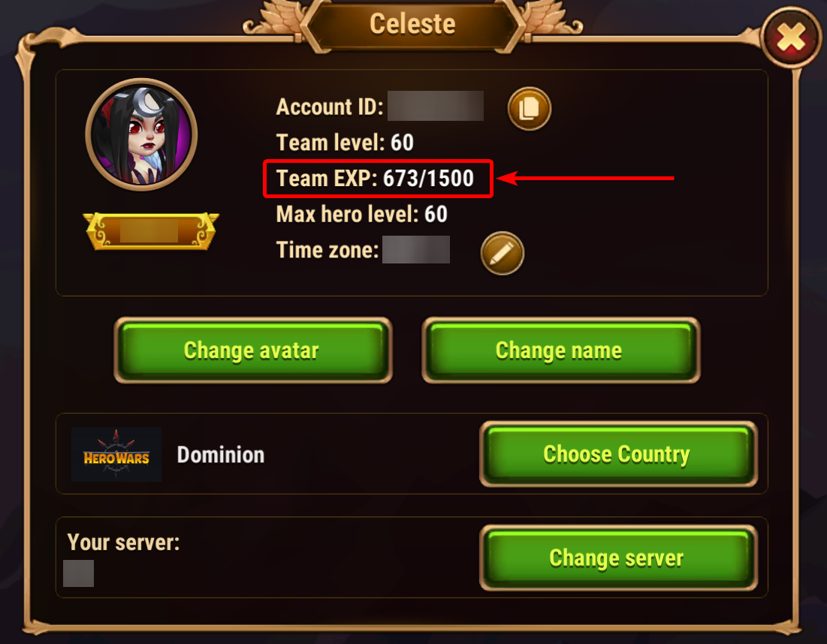This screenshot has width=827, height=644.
Task: Select the Team EXP 673/1500 line
Action: pyautogui.click(x=375, y=178)
